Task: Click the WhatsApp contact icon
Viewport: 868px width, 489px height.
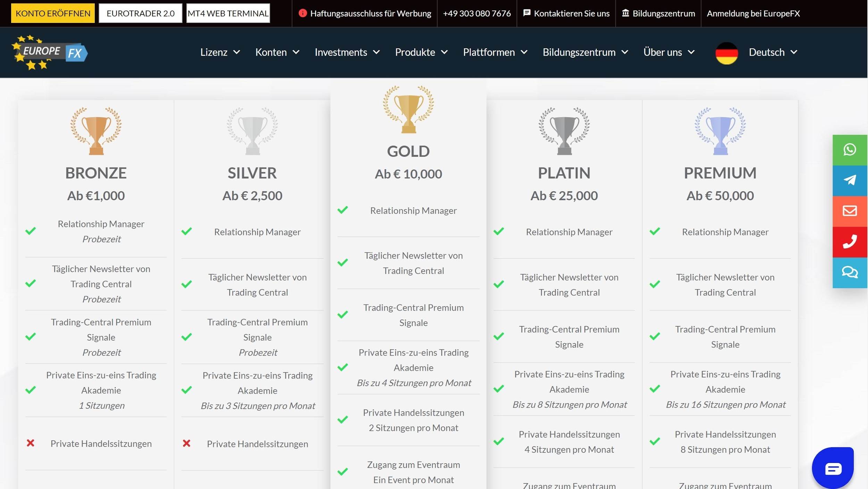Action: (x=849, y=150)
